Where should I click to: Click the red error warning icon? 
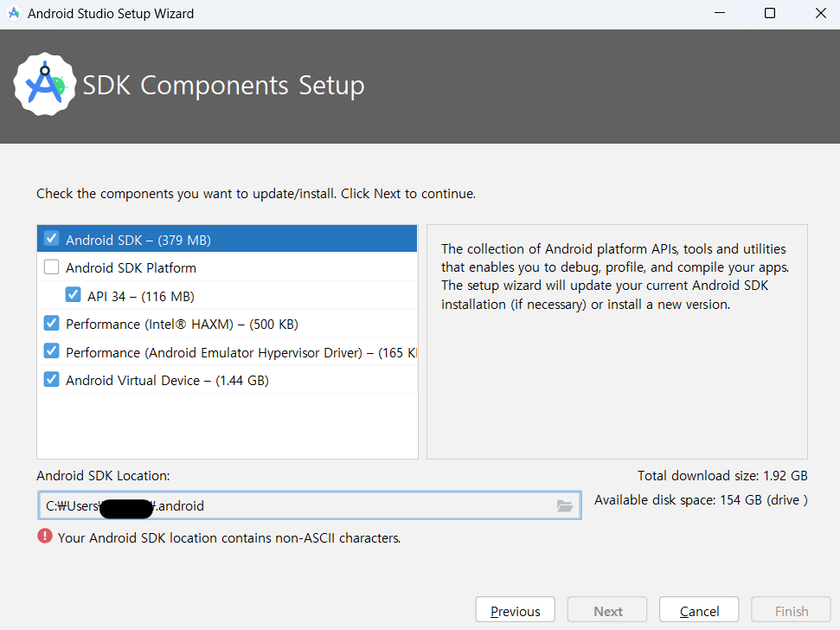pos(45,537)
